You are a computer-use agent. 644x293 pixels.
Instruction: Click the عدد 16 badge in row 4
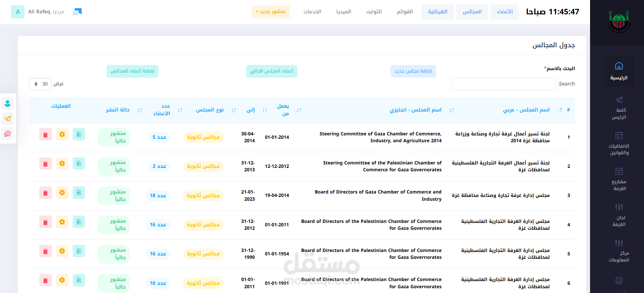[x=158, y=225]
